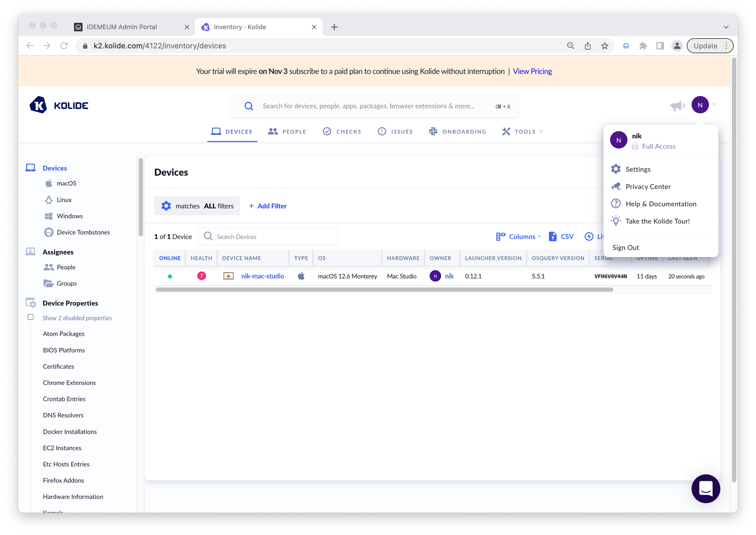Export devices as CSV
Screen dimensions: 756x535
561,237
